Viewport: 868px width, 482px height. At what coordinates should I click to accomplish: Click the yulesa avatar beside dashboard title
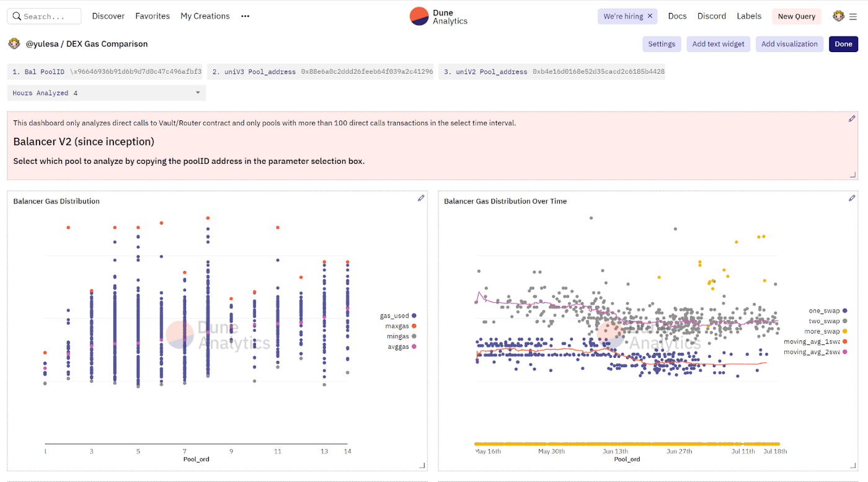tap(14, 44)
